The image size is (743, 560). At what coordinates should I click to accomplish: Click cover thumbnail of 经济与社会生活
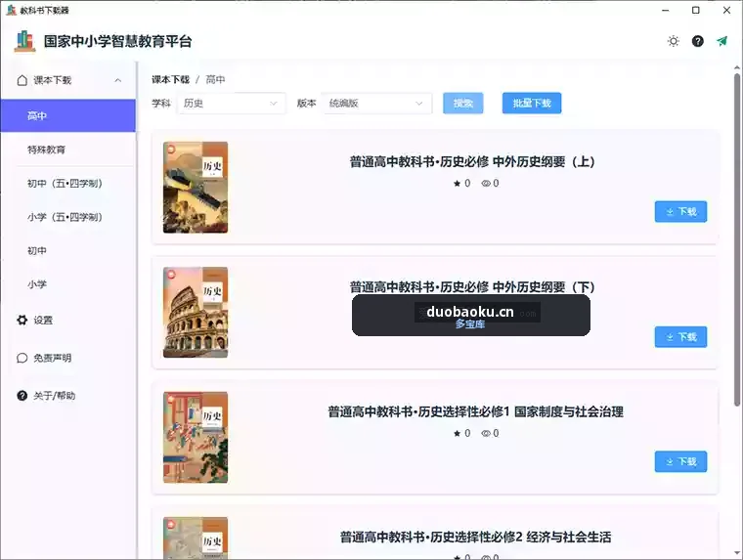[196, 538]
